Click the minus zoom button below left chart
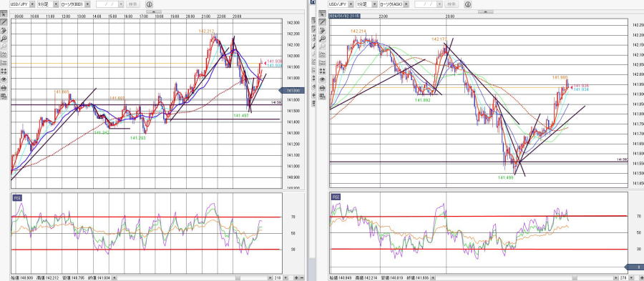 pos(301,277)
